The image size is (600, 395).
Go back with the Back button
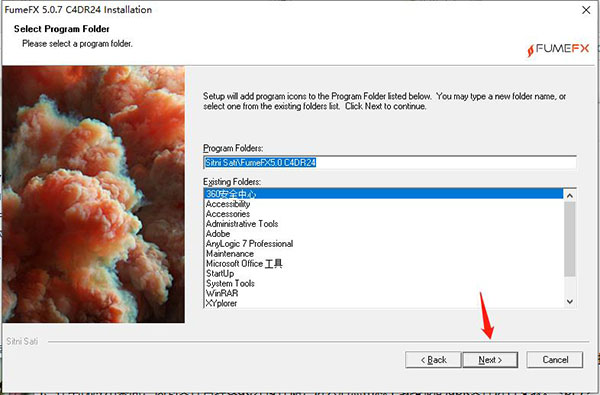[x=433, y=360]
